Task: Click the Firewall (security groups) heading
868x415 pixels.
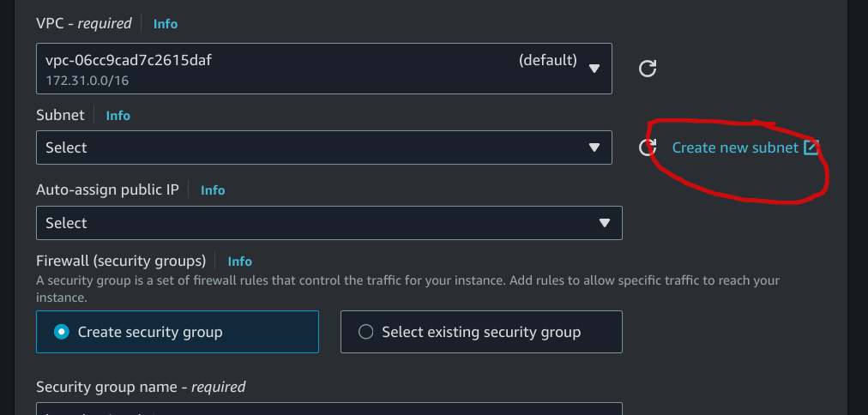Action: click(x=121, y=261)
